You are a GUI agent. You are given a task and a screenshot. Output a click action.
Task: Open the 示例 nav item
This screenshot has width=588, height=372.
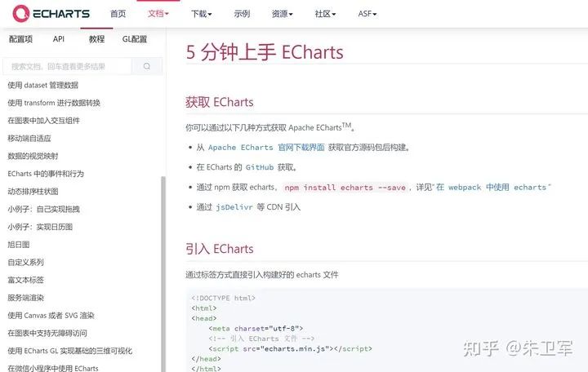(242, 14)
